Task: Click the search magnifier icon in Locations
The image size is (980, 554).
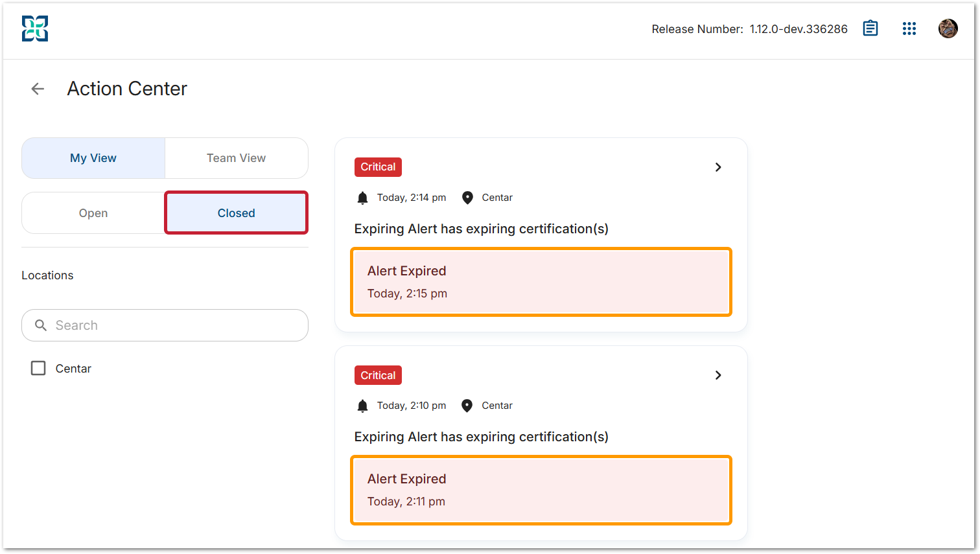Action: click(41, 325)
